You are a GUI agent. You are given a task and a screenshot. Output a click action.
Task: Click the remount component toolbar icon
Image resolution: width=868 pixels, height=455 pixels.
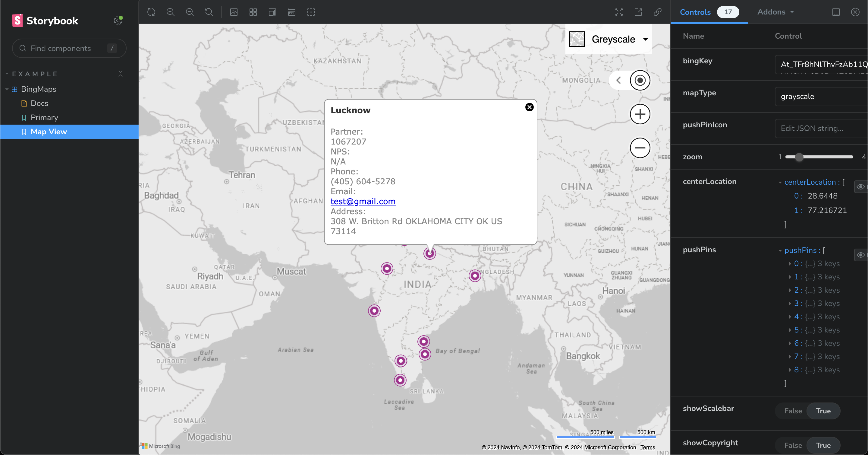(x=151, y=12)
